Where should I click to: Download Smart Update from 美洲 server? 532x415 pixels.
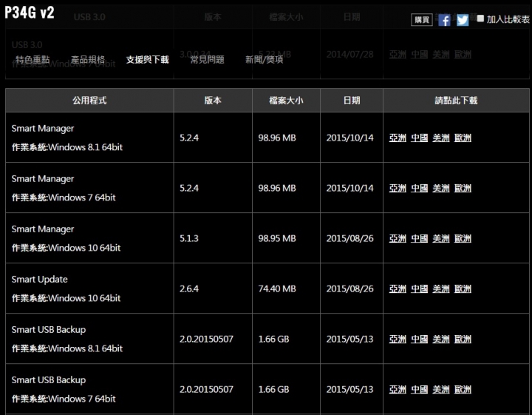click(x=440, y=289)
